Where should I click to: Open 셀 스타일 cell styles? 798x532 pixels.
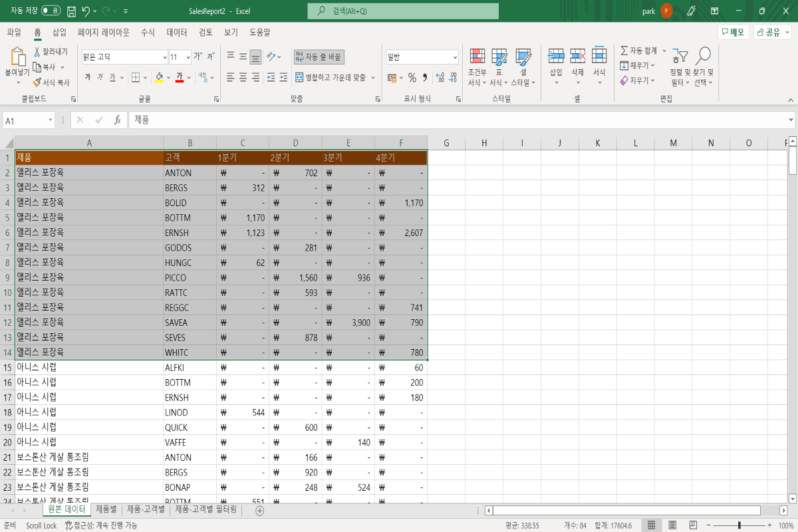click(523, 67)
